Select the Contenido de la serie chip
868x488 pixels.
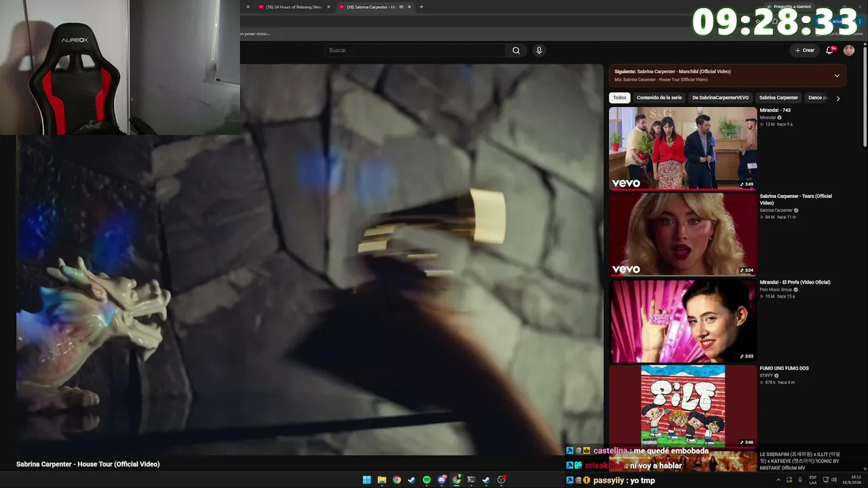click(x=659, y=98)
